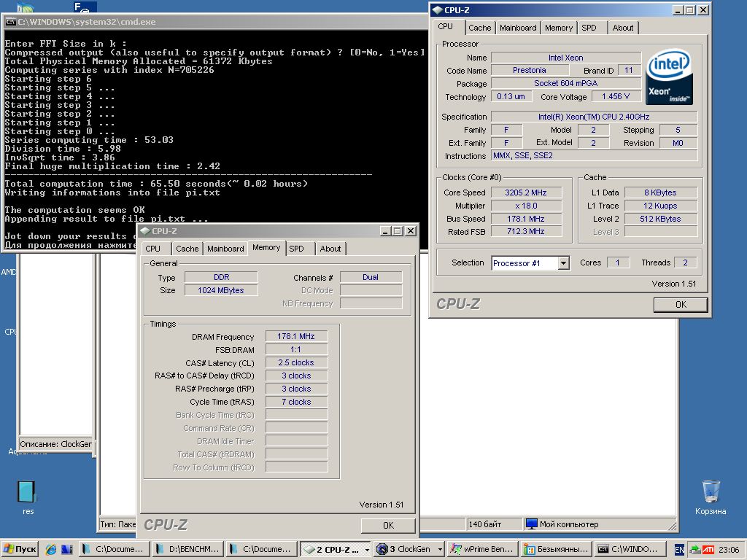Image resolution: width=747 pixels, height=560 pixels.
Task: Open Cache tab in Memory CPU-Z window
Action: 187,249
